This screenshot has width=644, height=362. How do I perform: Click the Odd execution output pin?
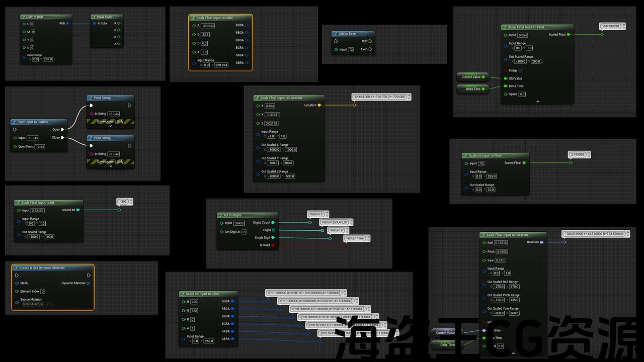tap(370, 41)
